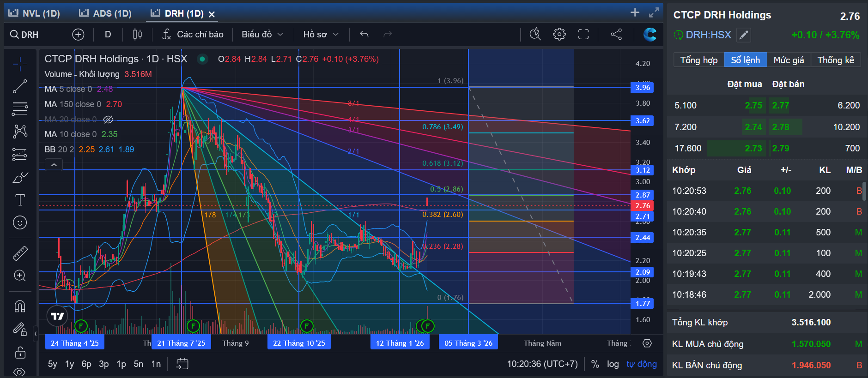Select the 1y time range
This screenshot has height=378, width=868.
point(69,364)
